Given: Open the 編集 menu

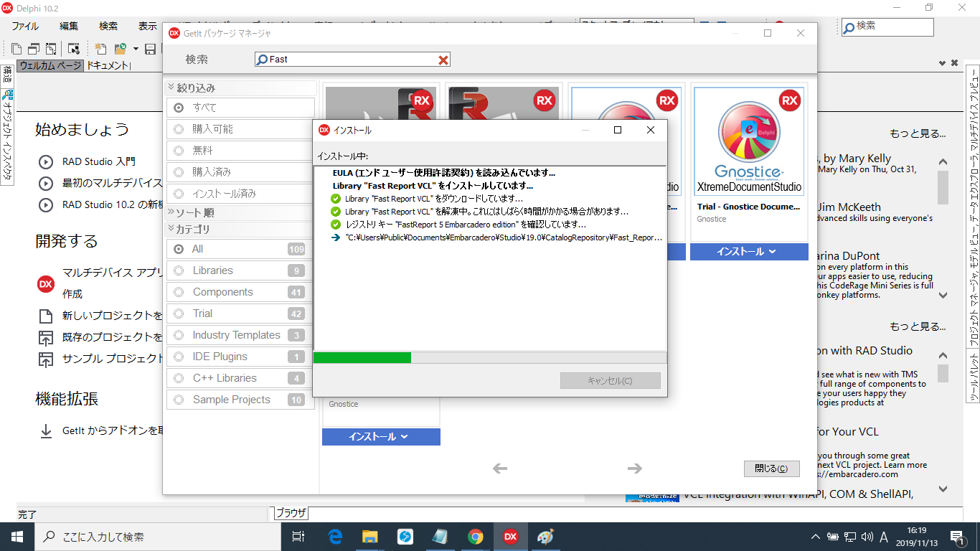Looking at the screenshot, I should coord(69,26).
